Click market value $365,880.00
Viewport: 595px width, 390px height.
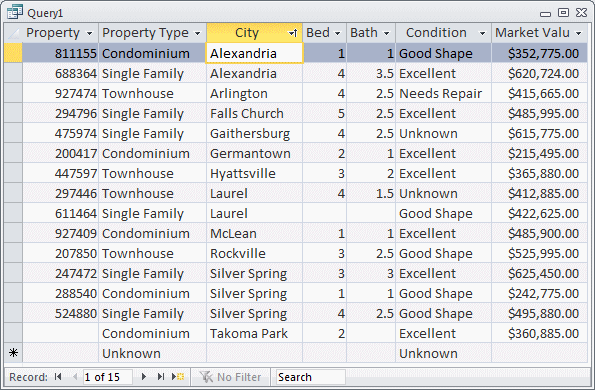click(543, 174)
